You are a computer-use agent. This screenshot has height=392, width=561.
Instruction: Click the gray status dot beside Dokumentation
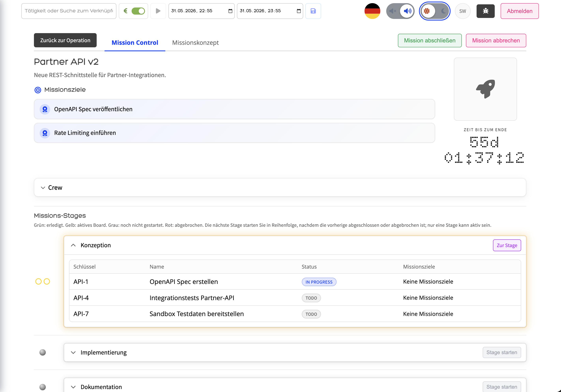coord(43,387)
